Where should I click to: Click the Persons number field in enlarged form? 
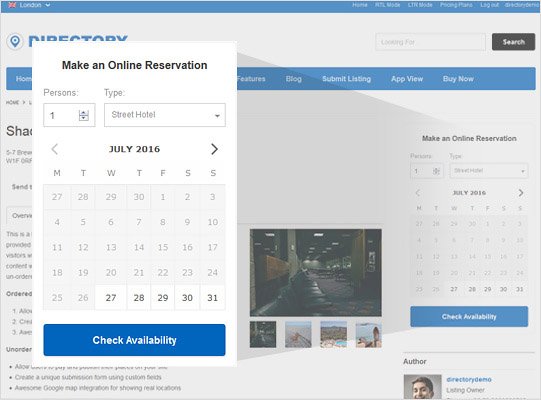[x=69, y=115]
